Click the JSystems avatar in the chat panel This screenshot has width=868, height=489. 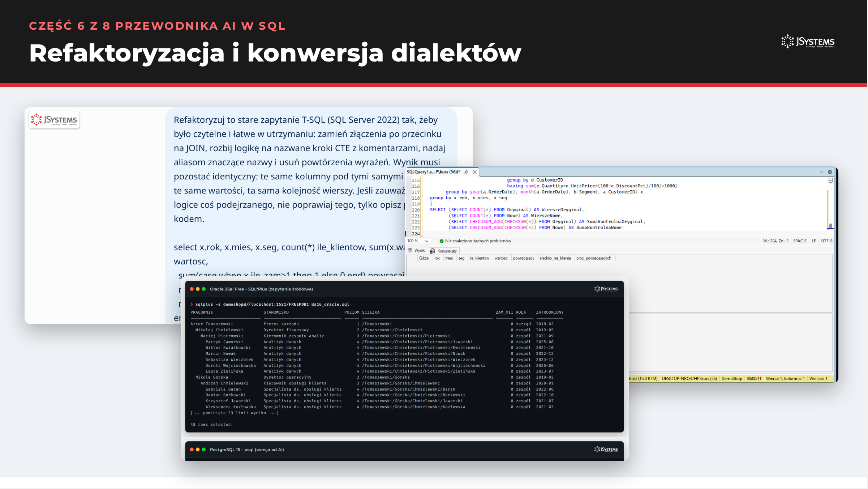54,120
